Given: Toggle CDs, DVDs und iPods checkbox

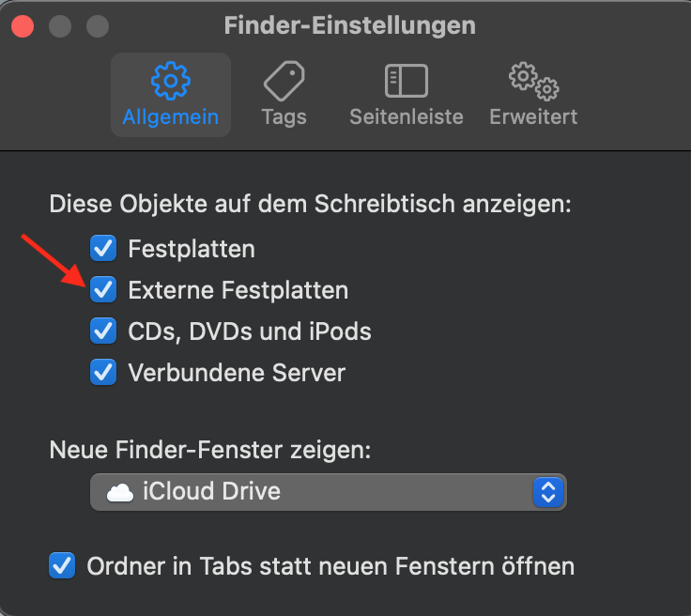Looking at the screenshot, I should tap(102, 331).
